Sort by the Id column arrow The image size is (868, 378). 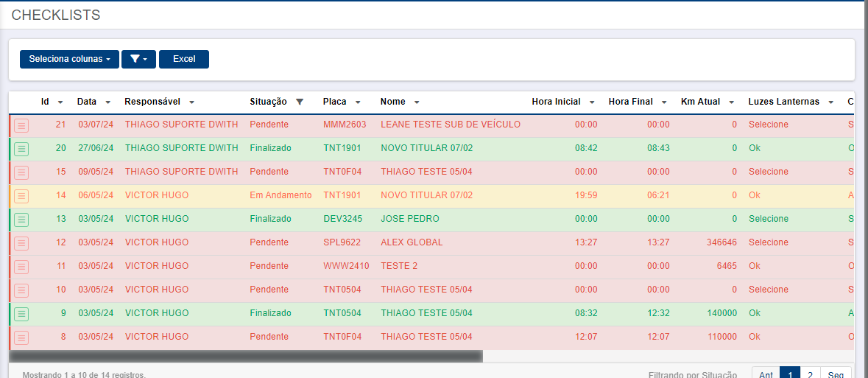pyautogui.click(x=60, y=102)
